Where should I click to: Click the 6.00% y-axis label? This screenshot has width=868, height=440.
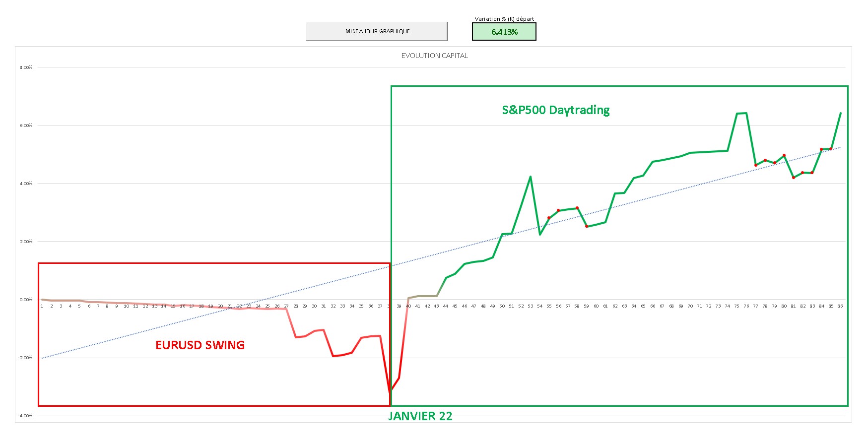coord(26,126)
